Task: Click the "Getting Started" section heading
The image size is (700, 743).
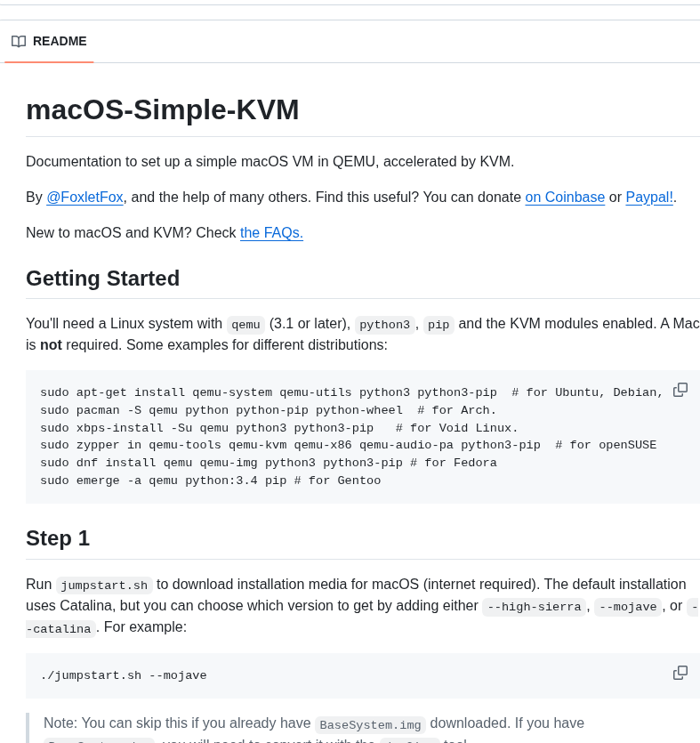Action: (x=103, y=279)
